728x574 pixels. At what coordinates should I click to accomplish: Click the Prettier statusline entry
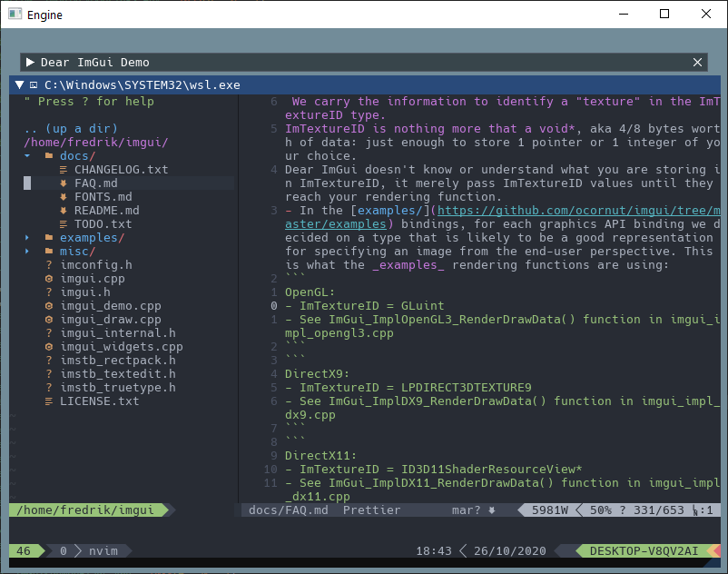pos(371,510)
